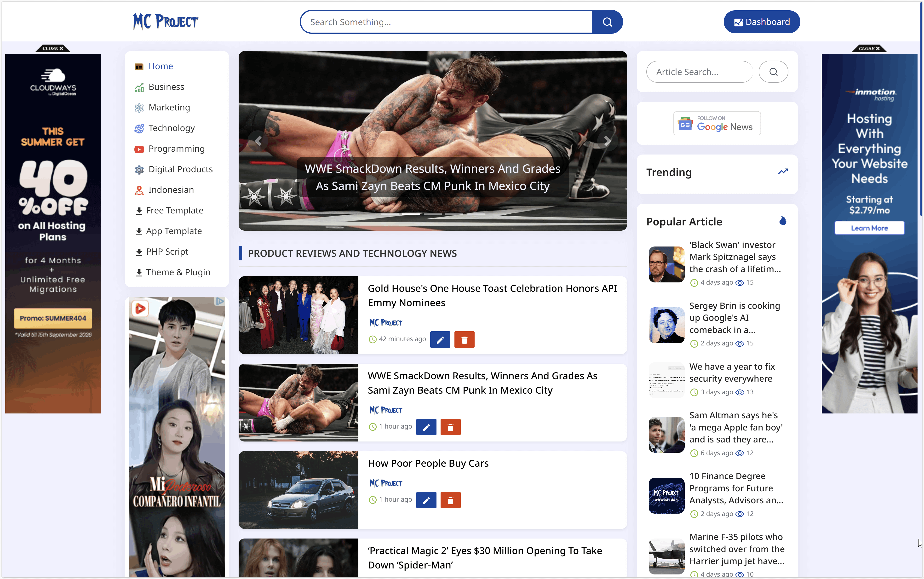924x579 pixels.
Task: Delete the WWE SmackDown article with trash button
Action: [x=450, y=427]
